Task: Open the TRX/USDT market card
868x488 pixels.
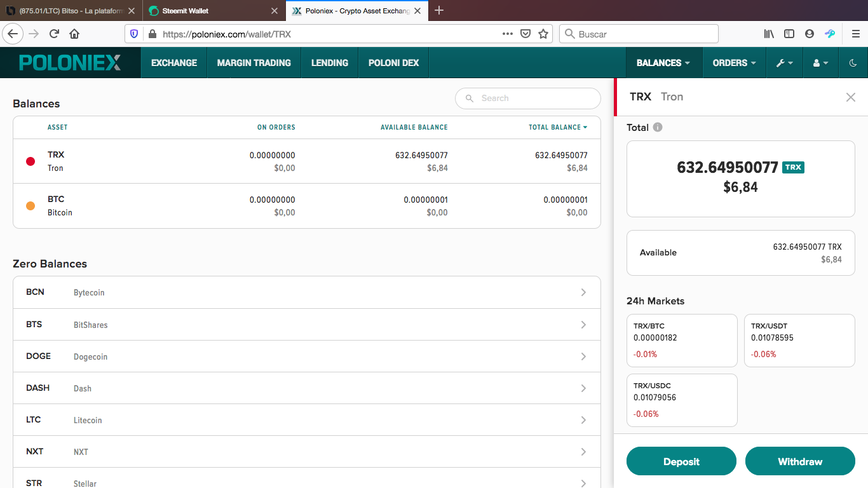Action: [x=799, y=341]
